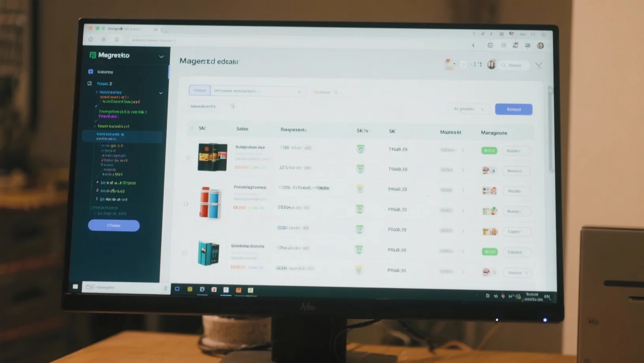This screenshot has height=363, width=644.
Task: Click the blue button above the table
Action: pos(513,109)
